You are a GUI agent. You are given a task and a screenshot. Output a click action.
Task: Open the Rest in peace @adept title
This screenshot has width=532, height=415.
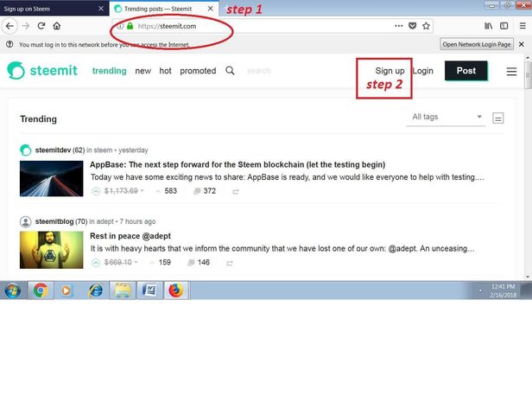click(130, 236)
